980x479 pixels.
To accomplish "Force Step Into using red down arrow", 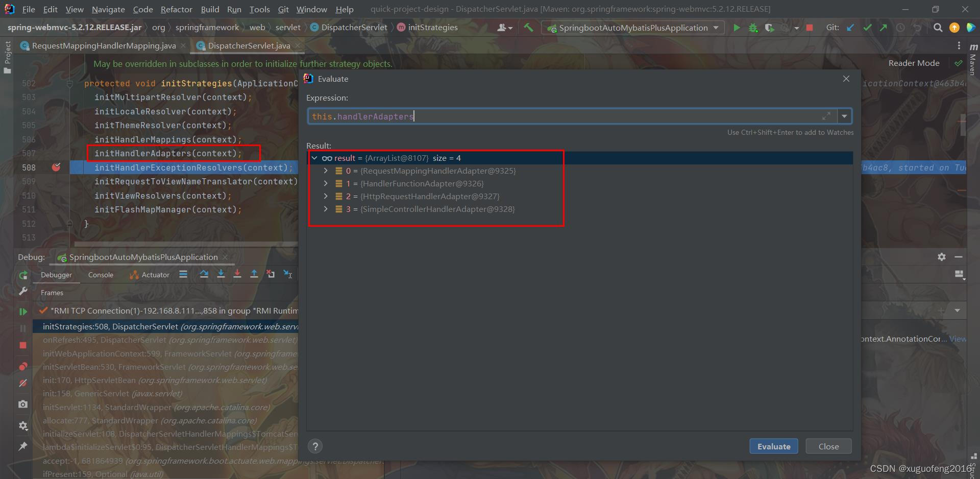I will point(237,275).
